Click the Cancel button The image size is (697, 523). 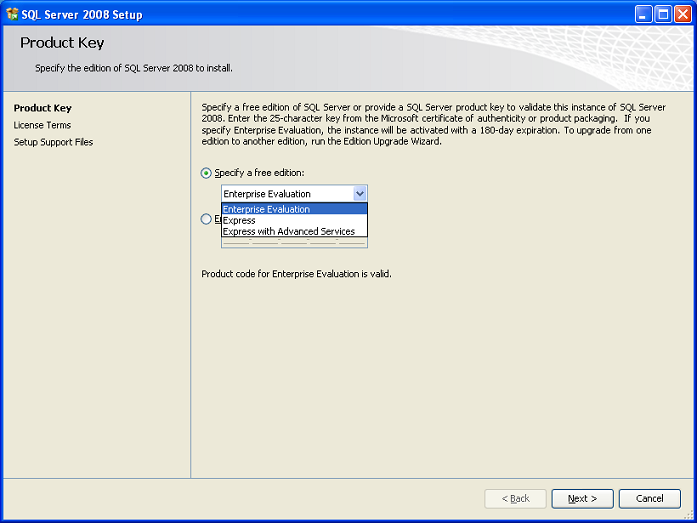[x=649, y=499]
